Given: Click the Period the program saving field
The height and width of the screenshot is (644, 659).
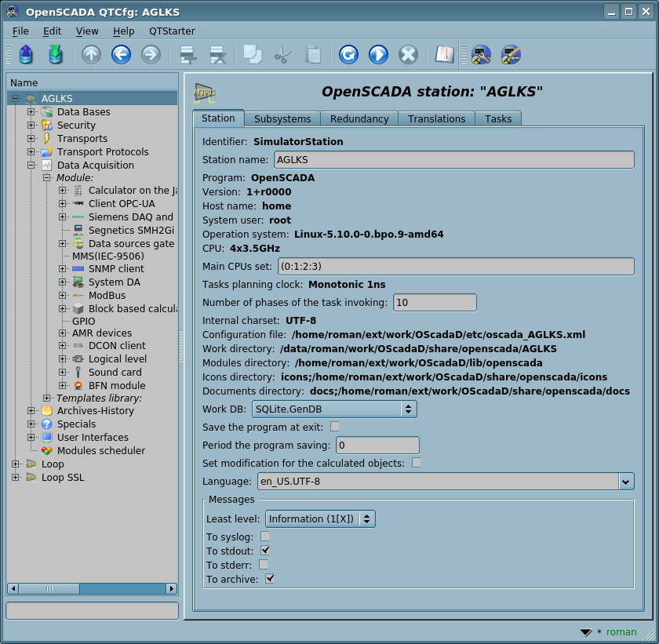Looking at the screenshot, I should click(377, 446).
